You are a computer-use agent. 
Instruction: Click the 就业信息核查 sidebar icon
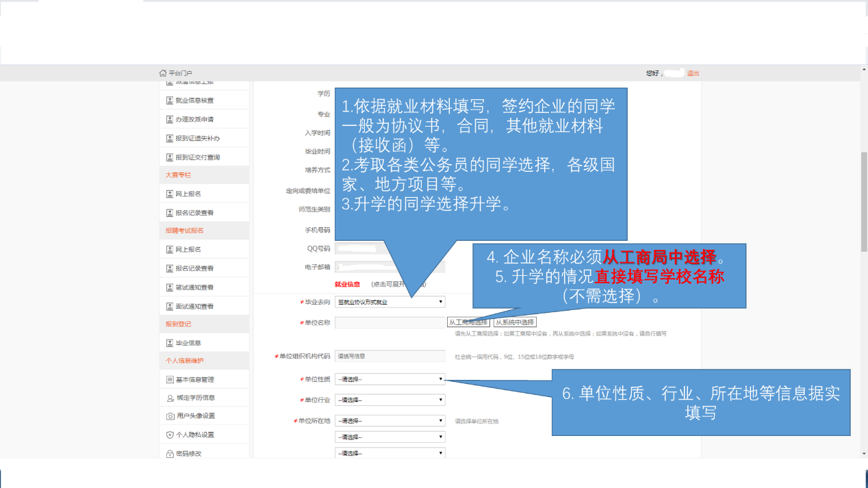170,101
